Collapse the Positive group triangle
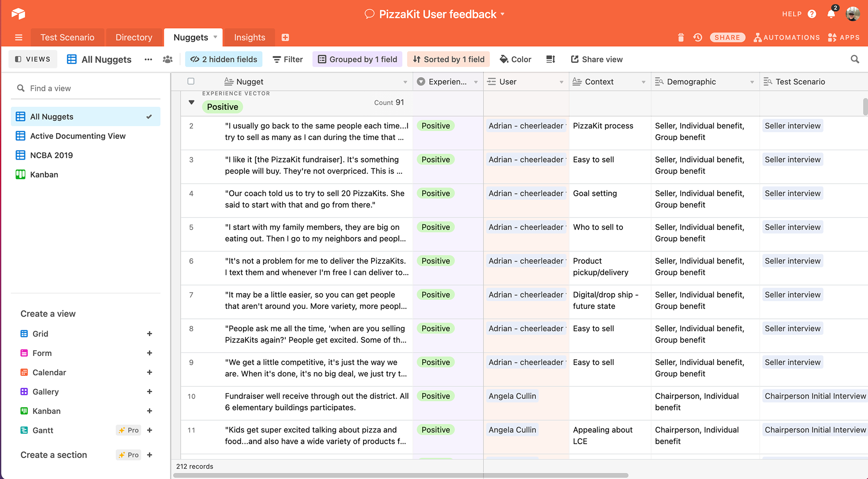 [x=192, y=103]
